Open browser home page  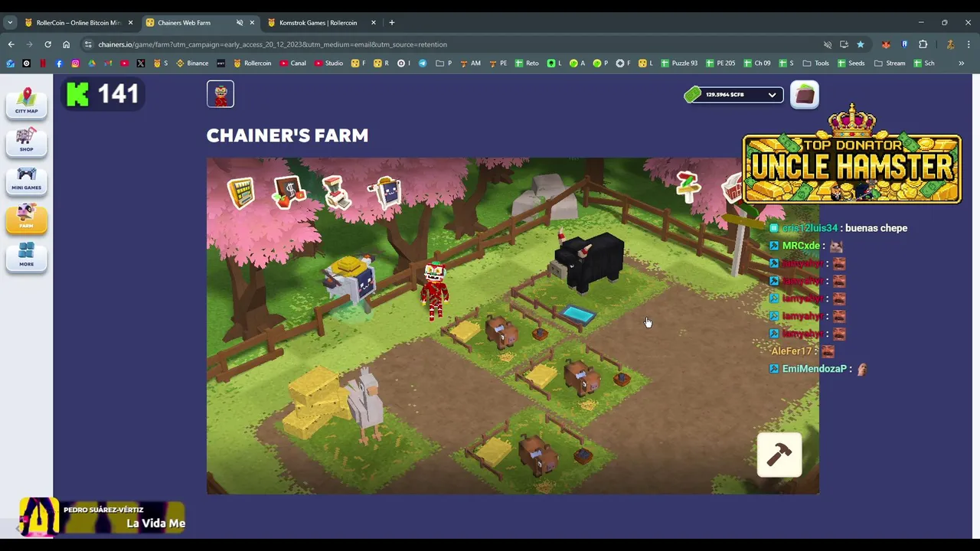tap(66, 44)
